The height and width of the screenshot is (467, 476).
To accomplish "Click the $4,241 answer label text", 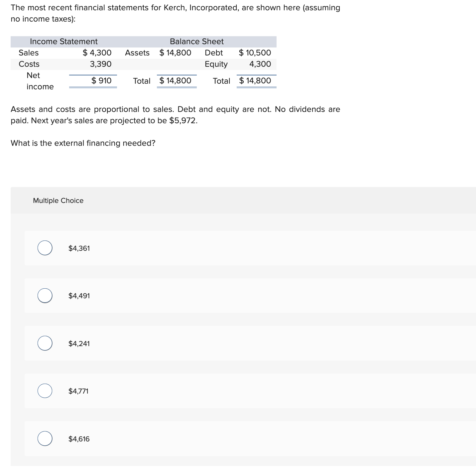I will [x=79, y=343].
